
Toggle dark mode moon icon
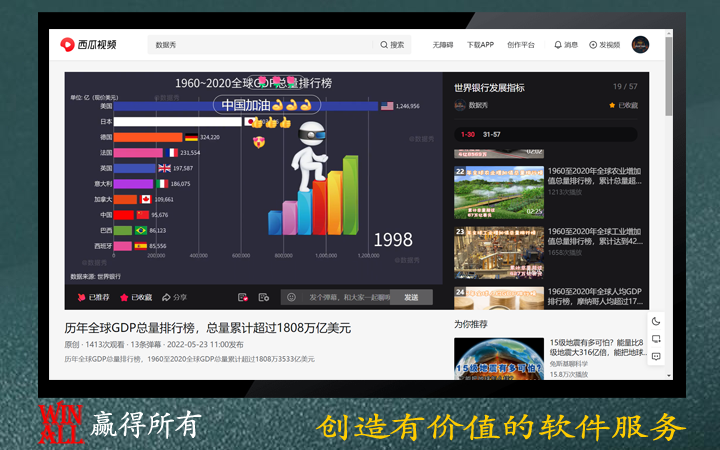[x=656, y=321]
